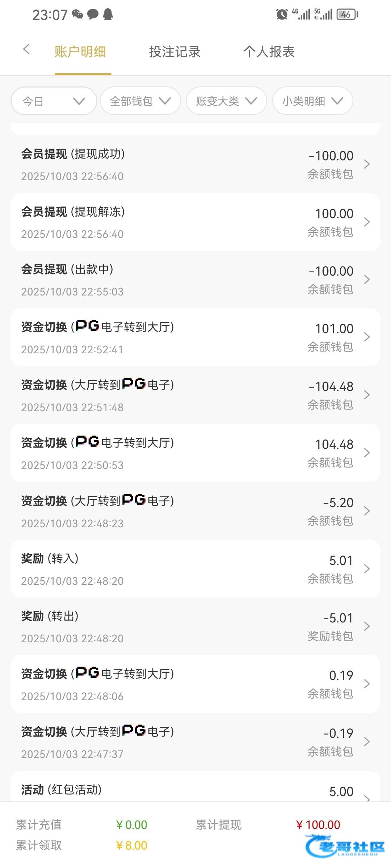Open chevron for 提现成功 withdrawal entry
The image size is (391, 868).
(367, 164)
